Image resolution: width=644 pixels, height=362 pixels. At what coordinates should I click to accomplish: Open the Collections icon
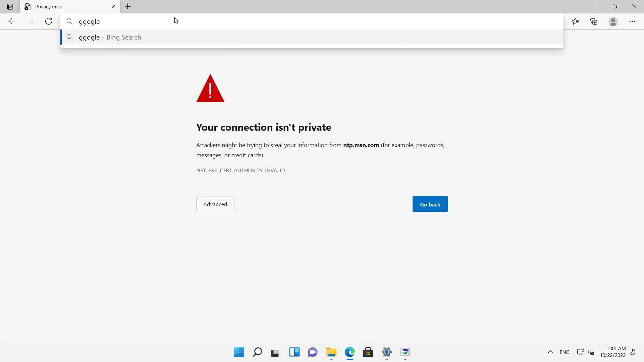coord(594,21)
